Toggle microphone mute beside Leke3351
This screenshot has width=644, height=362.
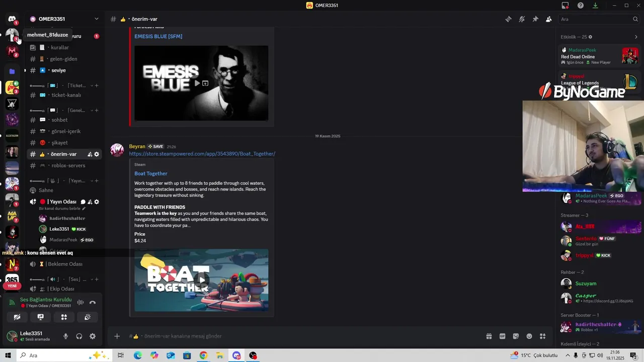[x=65, y=336]
